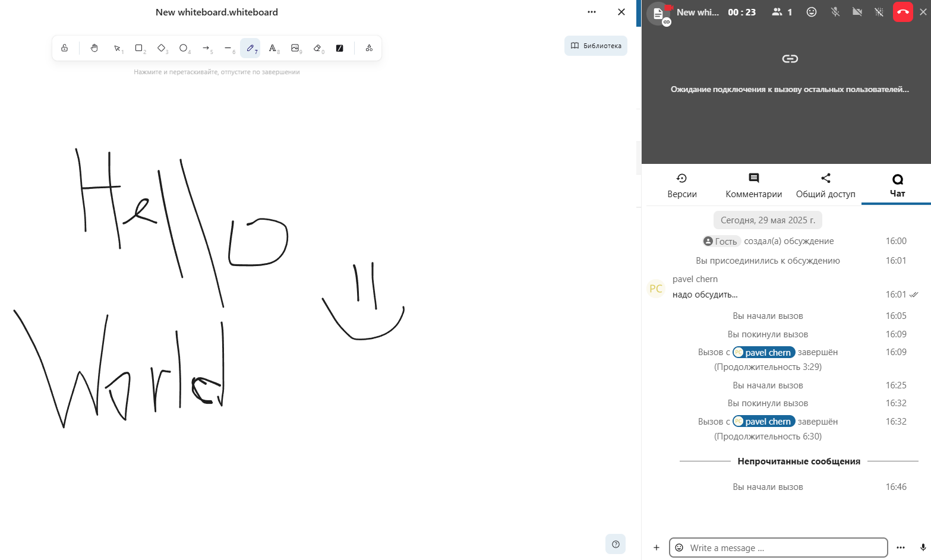This screenshot has height=560, width=931.
Task: Expand the more shapes tools menu
Action: tap(369, 48)
